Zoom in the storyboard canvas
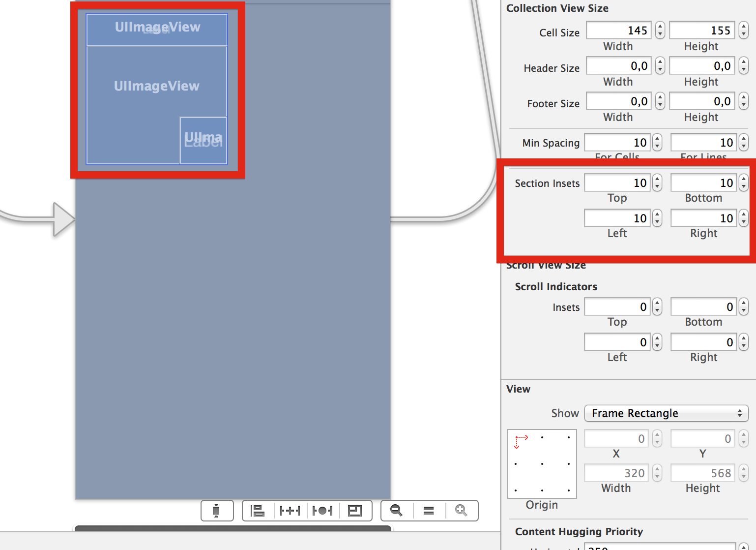 click(462, 511)
